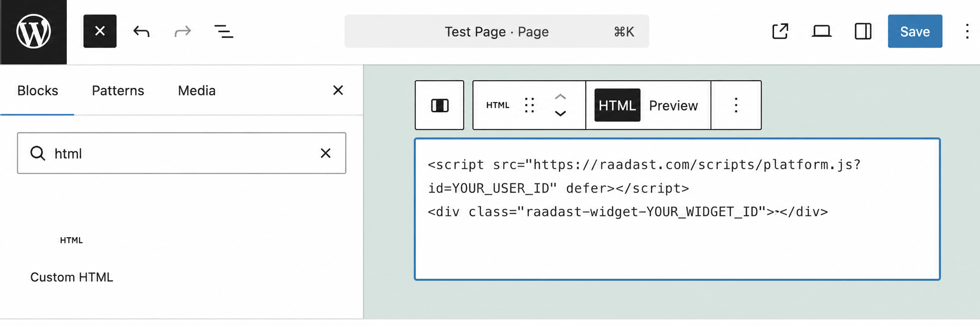Select the HTML editing mode
Screen dimensions: 980x326
pos(617,105)
